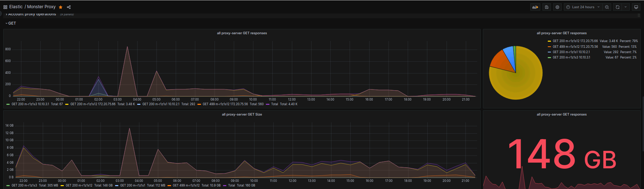This screenshot has width=644, height=189.
Task: Refresh the dashboard
Action: [618, 7]
